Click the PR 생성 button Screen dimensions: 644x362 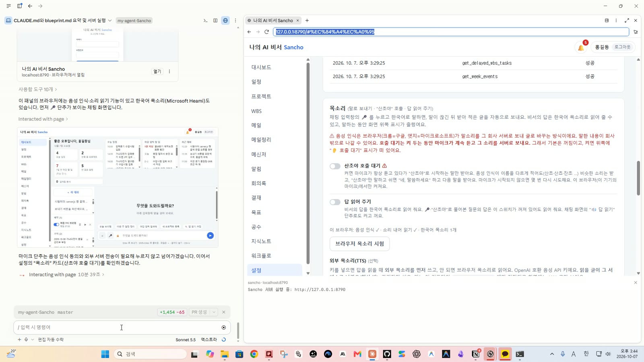(199, 312)
